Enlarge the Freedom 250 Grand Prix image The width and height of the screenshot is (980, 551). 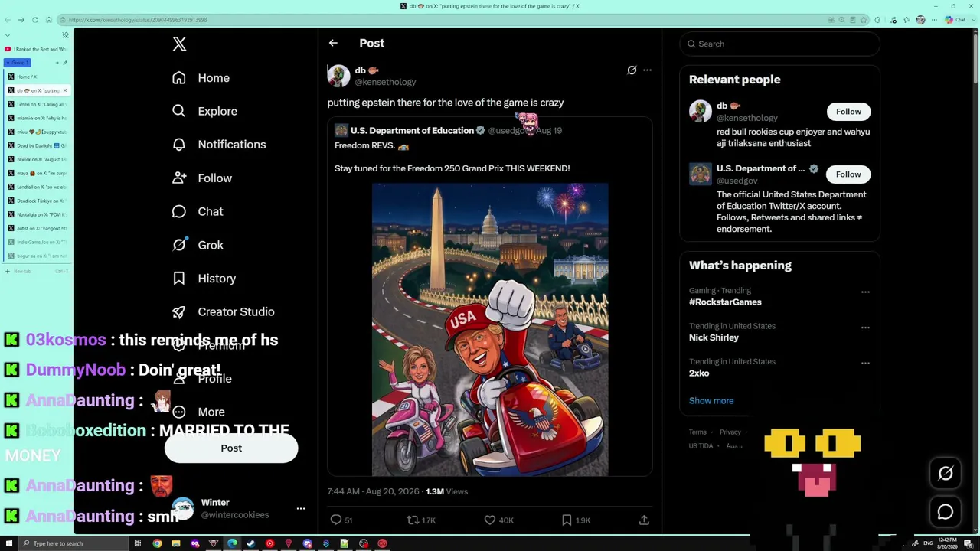coord(490,330)
